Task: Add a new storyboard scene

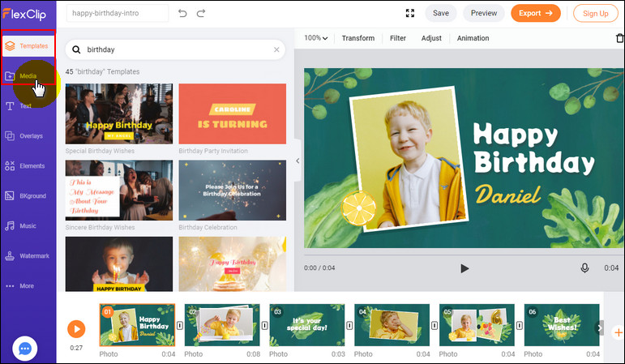Action: pos(619,332)
